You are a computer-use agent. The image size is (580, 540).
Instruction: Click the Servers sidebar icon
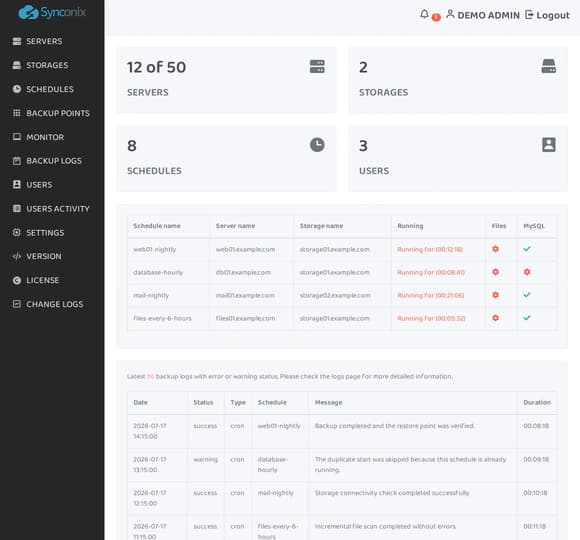(17, 41)
